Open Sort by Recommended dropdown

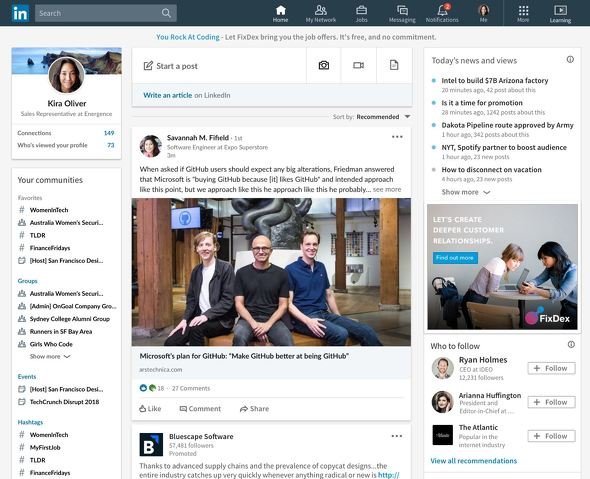383,117
